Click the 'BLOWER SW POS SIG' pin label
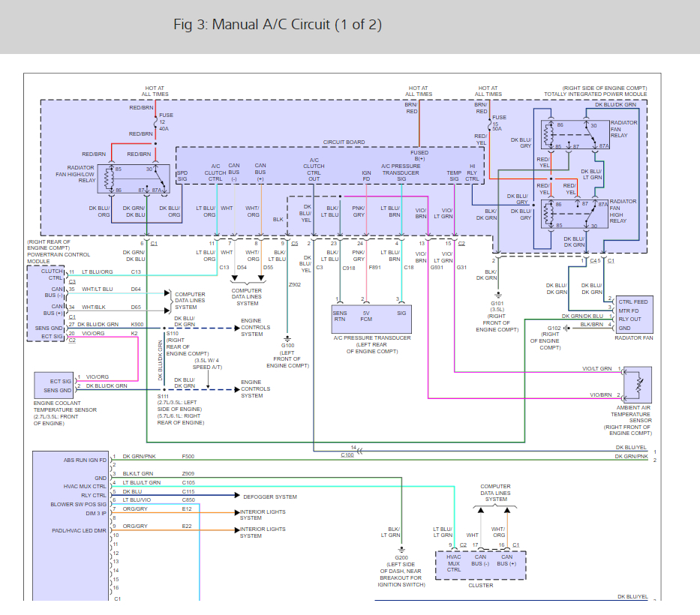Viewport: 700px width, 615px height. pyautogui.click(x=79, y=504)
